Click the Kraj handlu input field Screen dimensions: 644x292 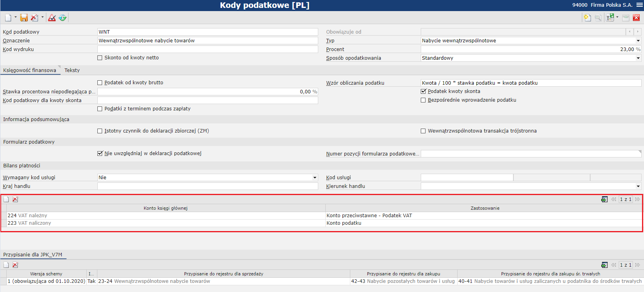(208, 186)
